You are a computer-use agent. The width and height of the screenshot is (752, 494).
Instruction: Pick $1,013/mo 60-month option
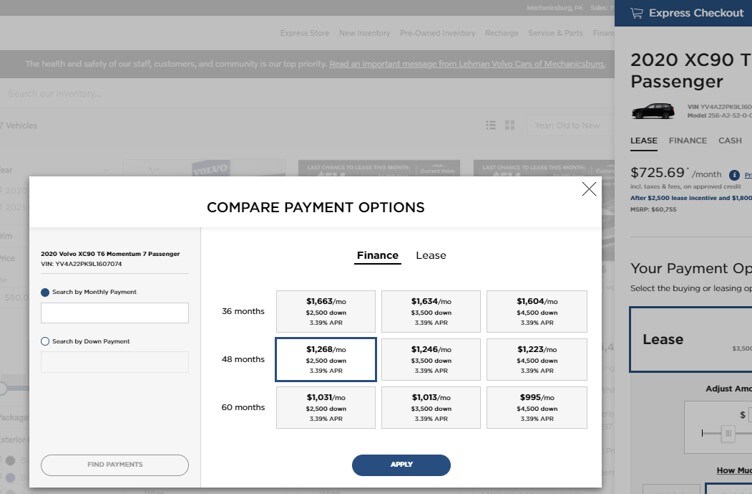(x=431, y=407)
